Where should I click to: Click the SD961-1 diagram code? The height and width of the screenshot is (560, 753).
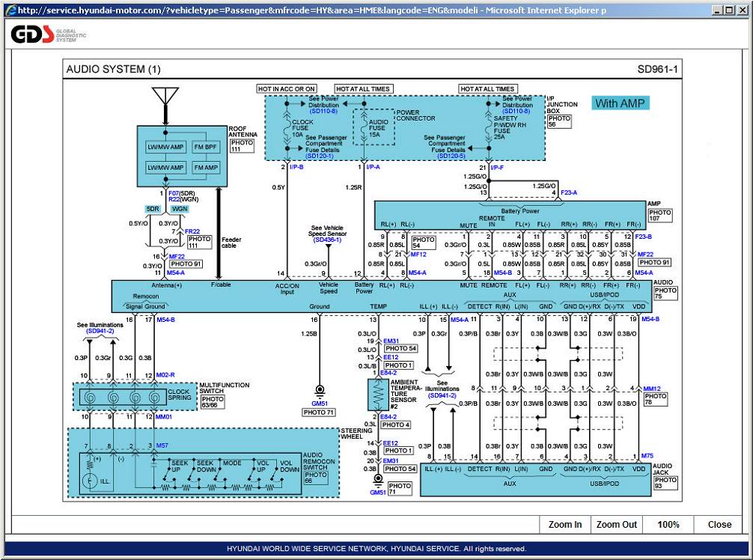click(657, 69)
